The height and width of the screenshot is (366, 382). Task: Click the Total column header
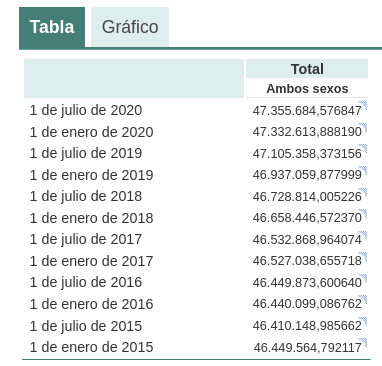[x=307, y=69]
